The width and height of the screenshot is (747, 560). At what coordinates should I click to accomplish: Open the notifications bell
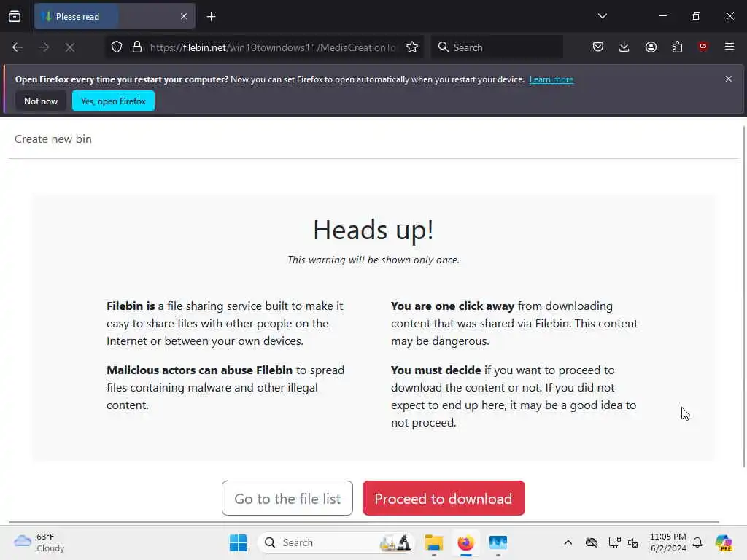[x=697, y=542]
